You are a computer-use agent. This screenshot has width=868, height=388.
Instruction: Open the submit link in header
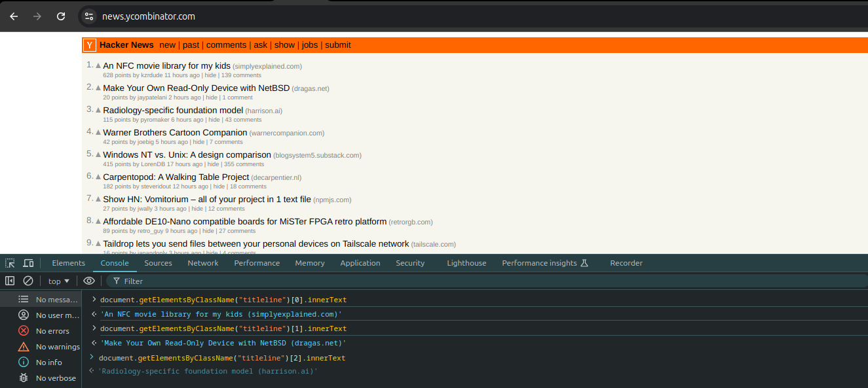click(338, 45)
